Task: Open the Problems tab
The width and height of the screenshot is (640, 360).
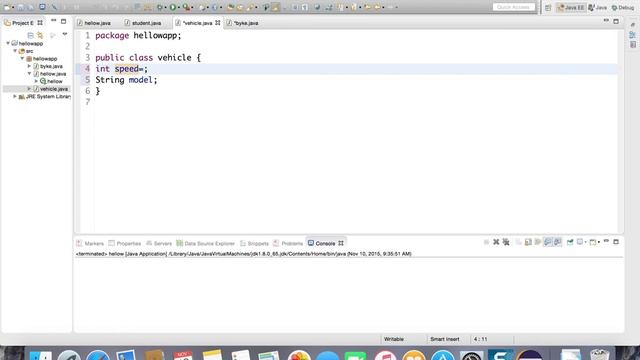Action: tap(288, 243)
